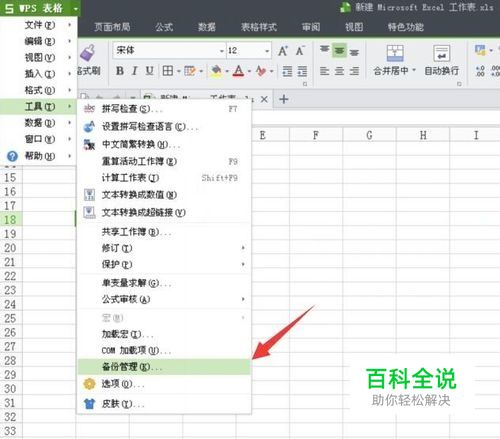Open Skin settings with shirt icon
500x439 pixels.
pos(164,404)
